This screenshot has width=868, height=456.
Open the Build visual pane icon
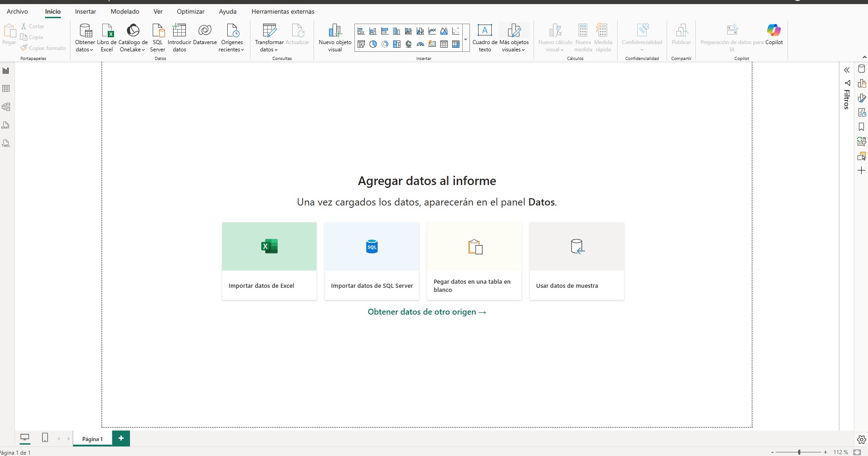[862, 84]
